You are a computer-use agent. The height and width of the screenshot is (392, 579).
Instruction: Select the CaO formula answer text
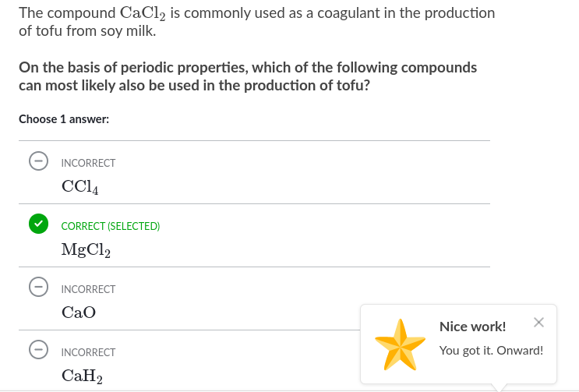(79, 313)
